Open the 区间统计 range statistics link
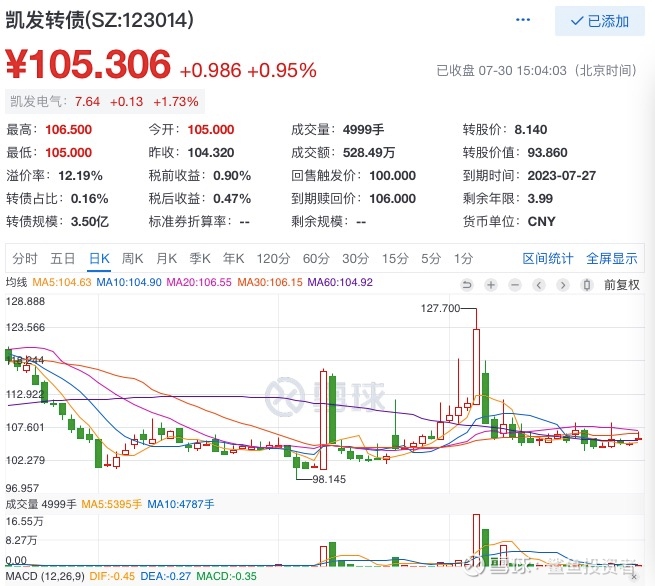The height and width of the screenshot is (586, 655). pyautogui.click(x=548, y=259)
